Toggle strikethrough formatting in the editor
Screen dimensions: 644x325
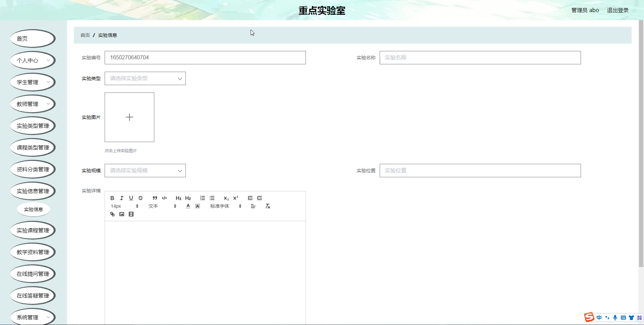(141, 198)
